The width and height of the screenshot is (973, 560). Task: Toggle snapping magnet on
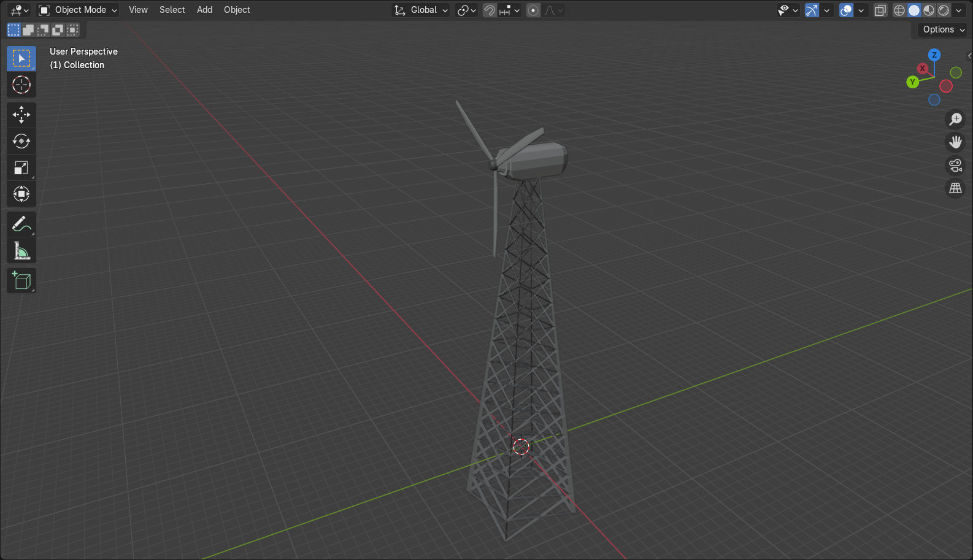[490, 10]
